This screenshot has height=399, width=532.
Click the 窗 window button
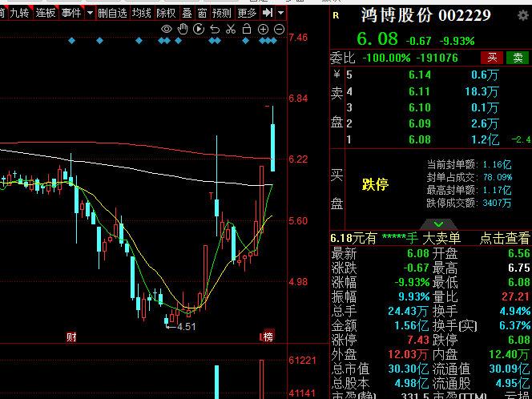pyautogui.click(x=202, y=14)
